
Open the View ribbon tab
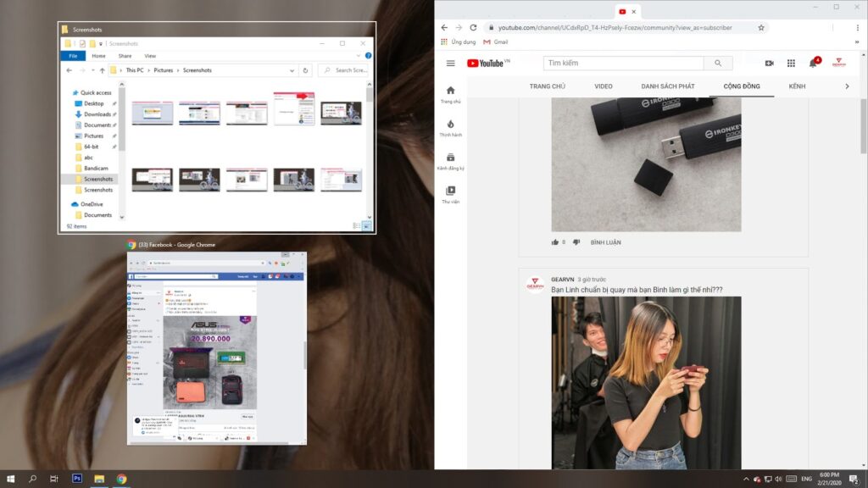click(150, 56)
